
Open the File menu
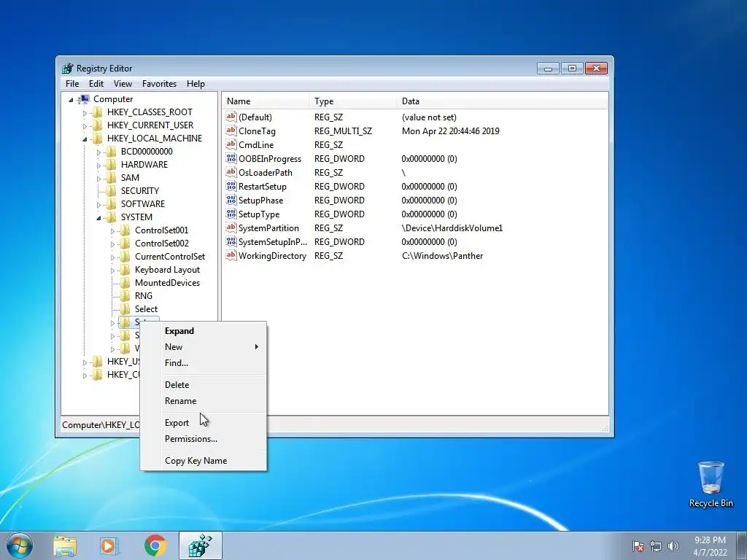point(72,84)
